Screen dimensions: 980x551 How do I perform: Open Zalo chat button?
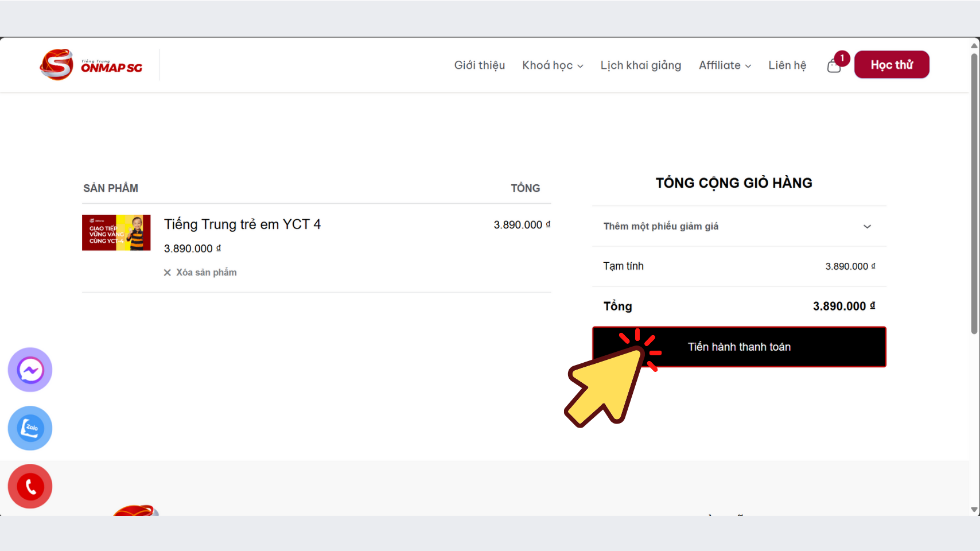(30, 428)
